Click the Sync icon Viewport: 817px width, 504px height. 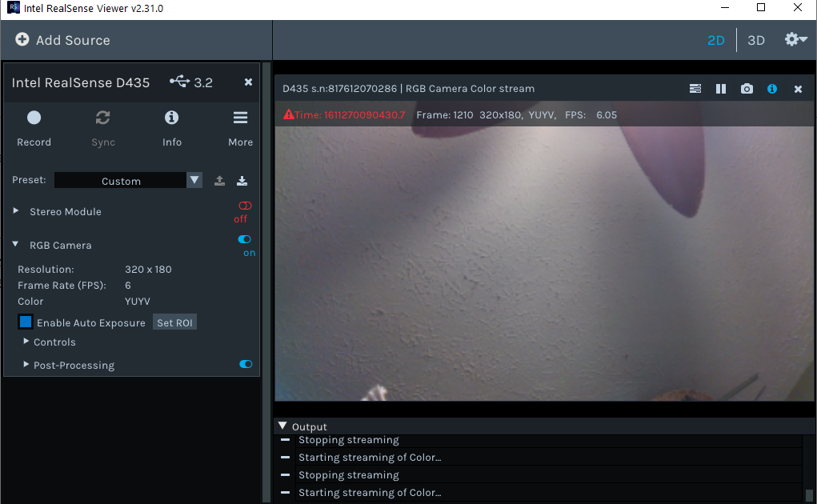pyautogui.click(x=102, y=118)
